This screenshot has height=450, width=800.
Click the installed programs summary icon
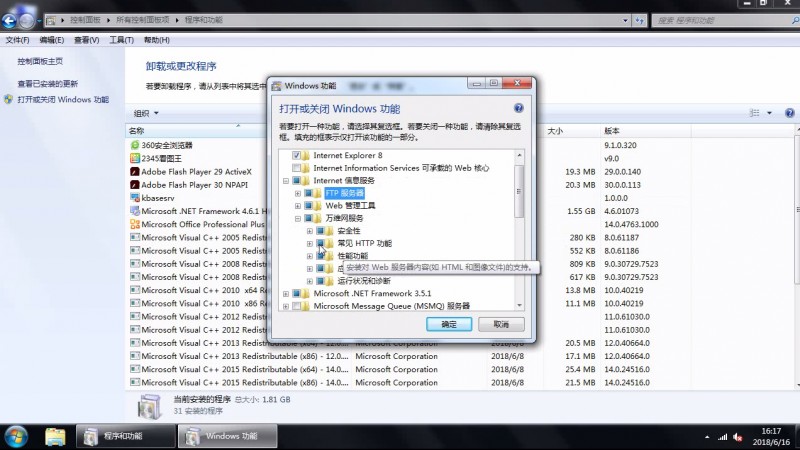(x=149, y=406)
